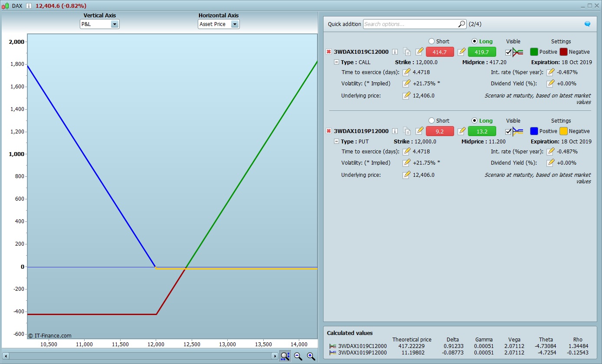Click the red 9.2 price button
The width and height of the screenshot is (602, 364).
point(440,131)
